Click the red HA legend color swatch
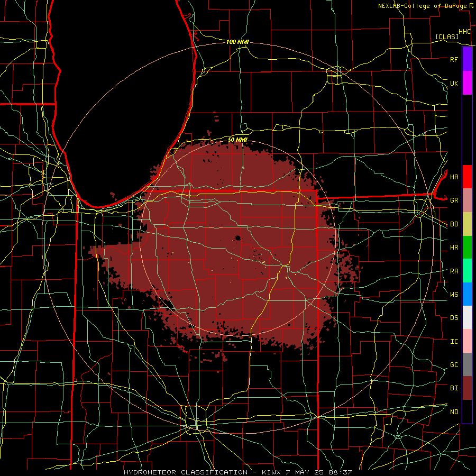The width and height of the screenshot is (476, 476). (467, 177)
